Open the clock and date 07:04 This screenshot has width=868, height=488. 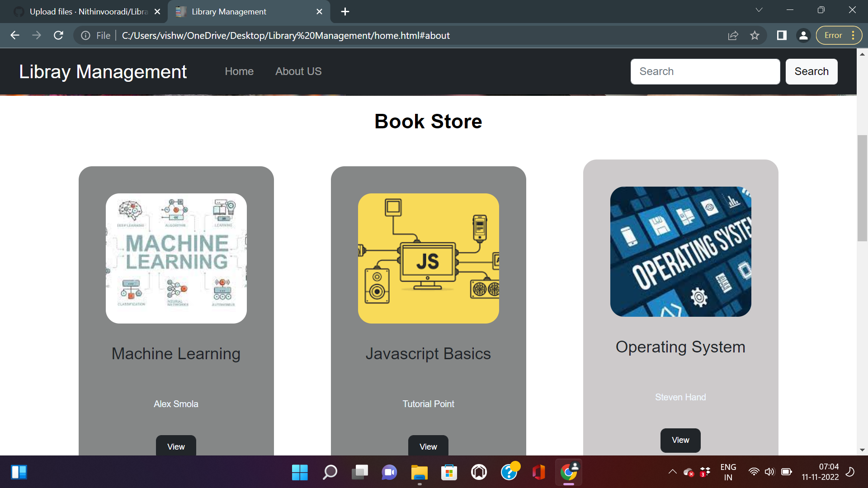pos(820,472)
